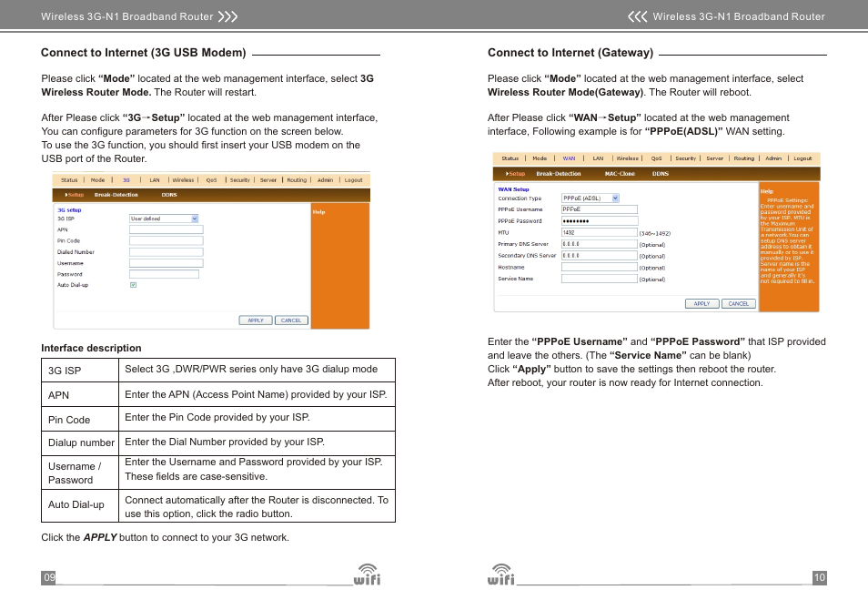Focus the Dialed Number input field
Viewport: 868px width, 600px height.
tap(167, 252)
